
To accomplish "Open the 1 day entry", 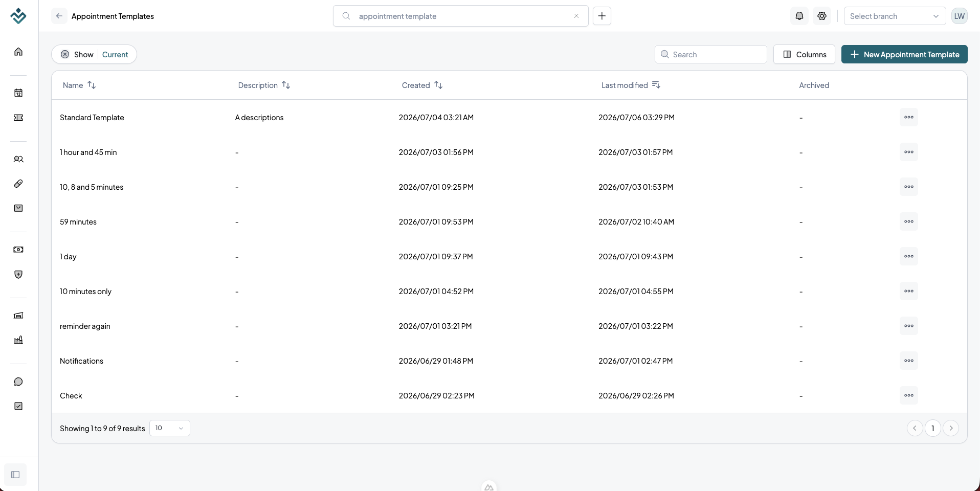I will click(x=68, y=257).
